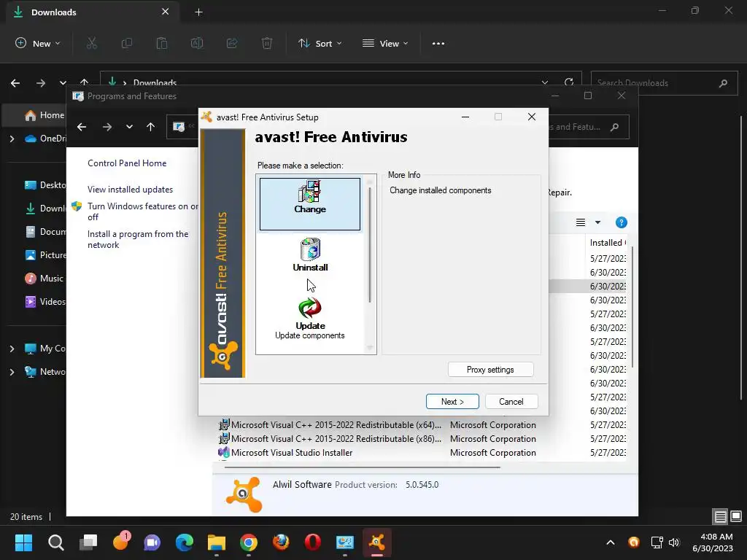Click Next in the avast setup dialog

click(x=452, y=402)
